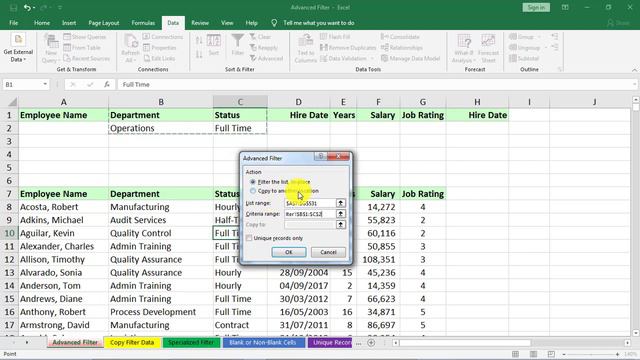Viewport: 640px width, 360px height.
Task: Click the From Table icon
Action: coord(67,48)
